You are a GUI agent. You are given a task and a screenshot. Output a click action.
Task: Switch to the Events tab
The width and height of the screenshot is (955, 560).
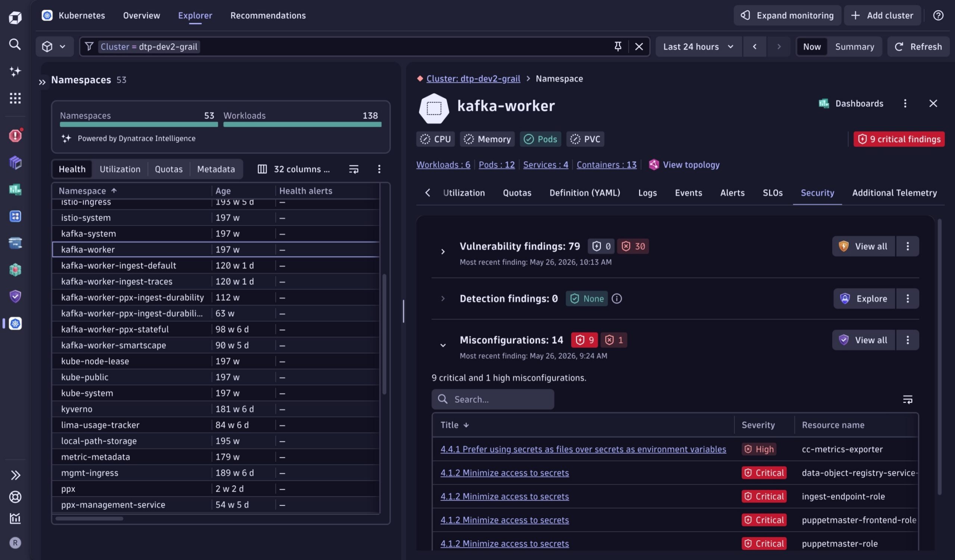click(688, 193)
